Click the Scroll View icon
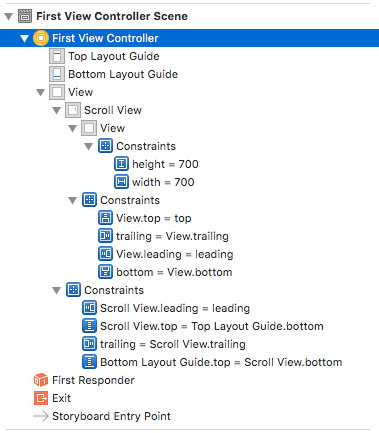The width and height of the screenshot is (379, 433). (x=73, y=110)
